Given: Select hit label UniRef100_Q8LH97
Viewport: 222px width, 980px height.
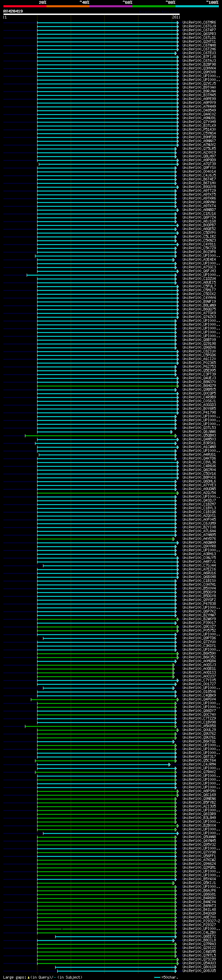Looking at the screenshot, I should pos(199,156).
